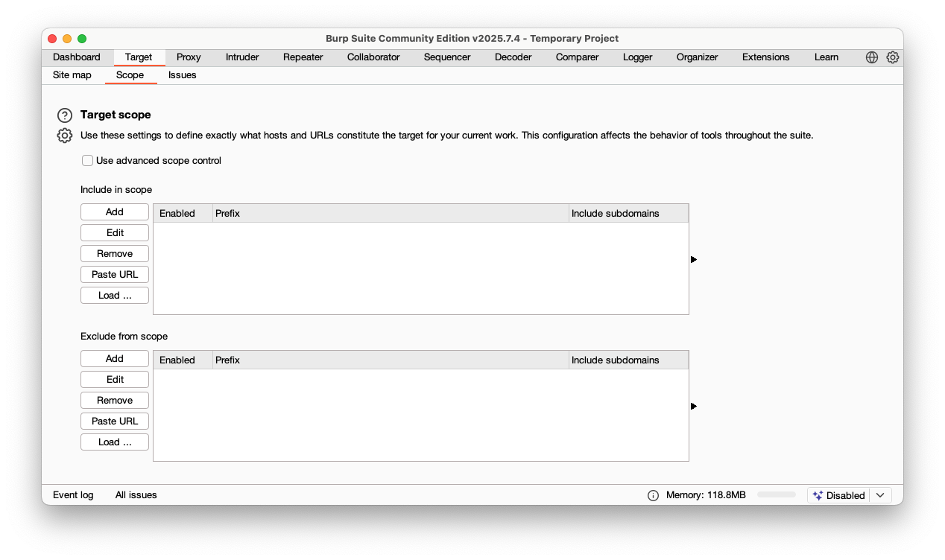Enable Use advanced scope control checkbox

[x=88, y=161]
